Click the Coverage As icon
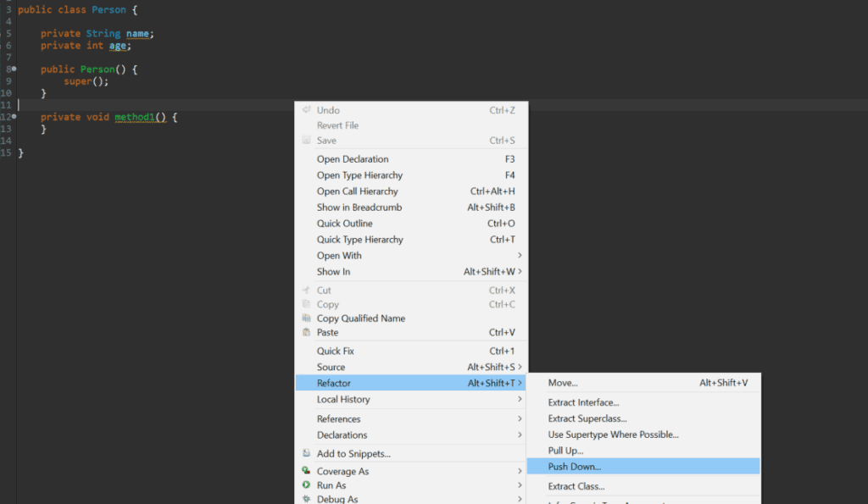 tap(307, 470)
